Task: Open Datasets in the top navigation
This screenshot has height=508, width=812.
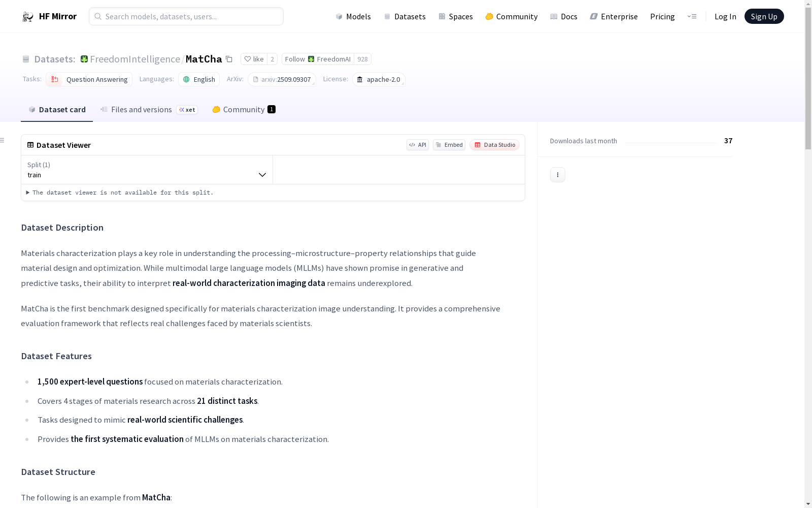Action: pyautogui.click(x=404, y=17)
